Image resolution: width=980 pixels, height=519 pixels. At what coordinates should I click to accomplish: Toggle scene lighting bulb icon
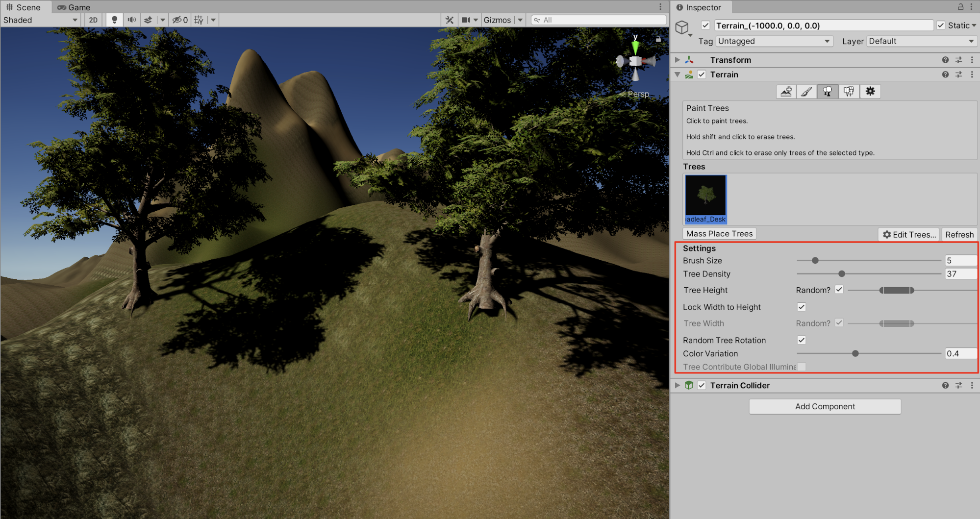114,20
